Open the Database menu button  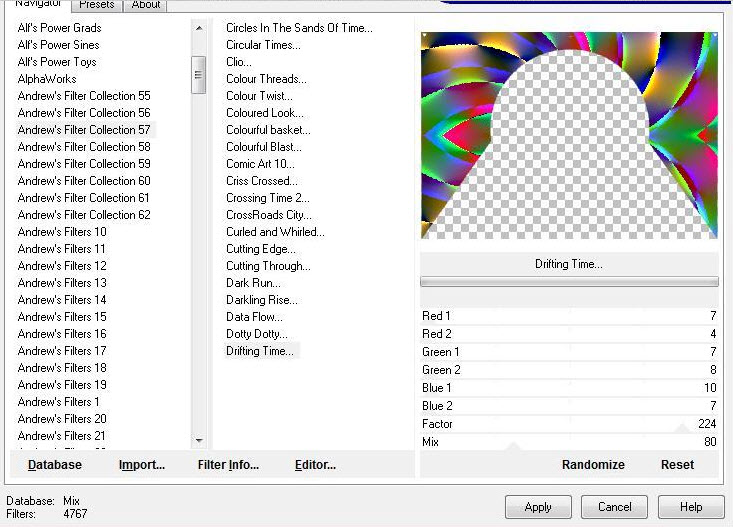(x=55, y=465)
